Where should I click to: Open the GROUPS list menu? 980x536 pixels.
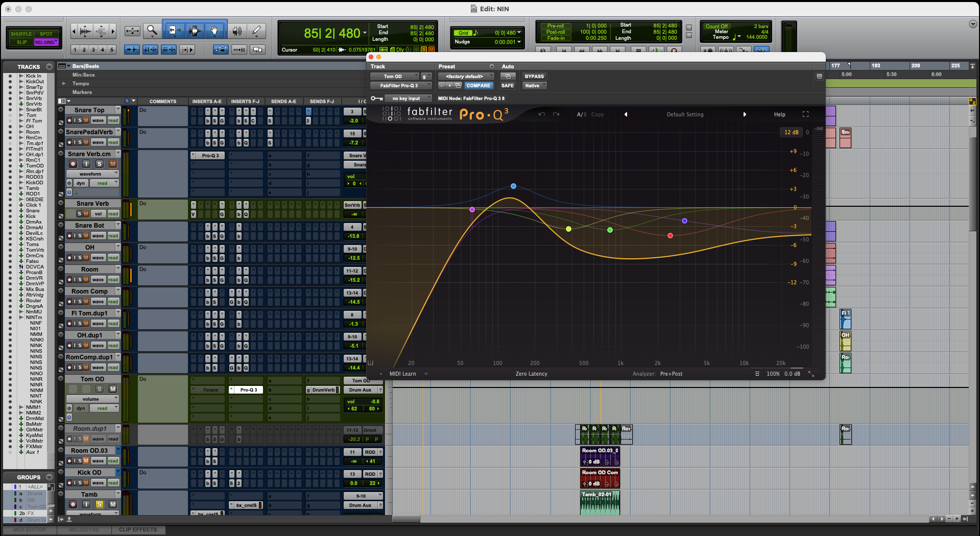49,477
